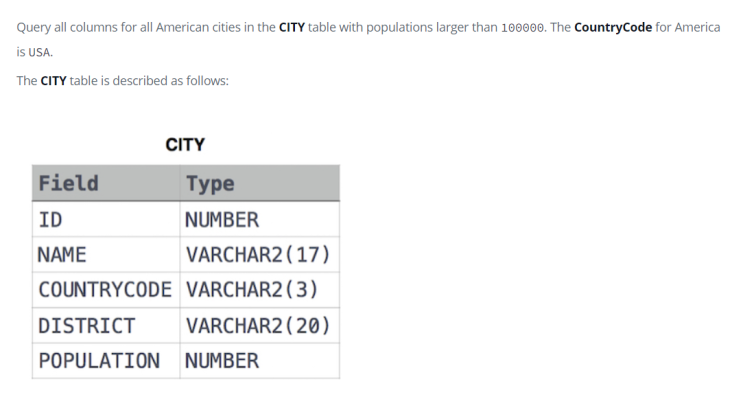
Task: Select the "Field" column header
Action: tap(68, 183)
